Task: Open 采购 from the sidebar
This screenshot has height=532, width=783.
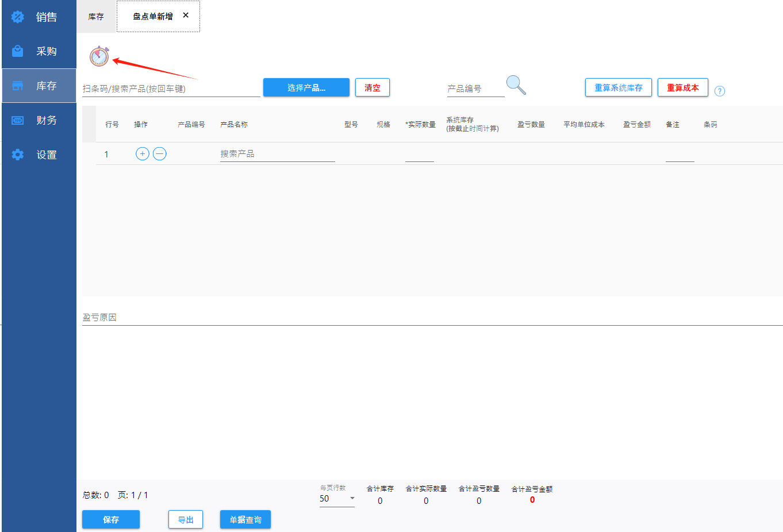Action: coord(39,52)
